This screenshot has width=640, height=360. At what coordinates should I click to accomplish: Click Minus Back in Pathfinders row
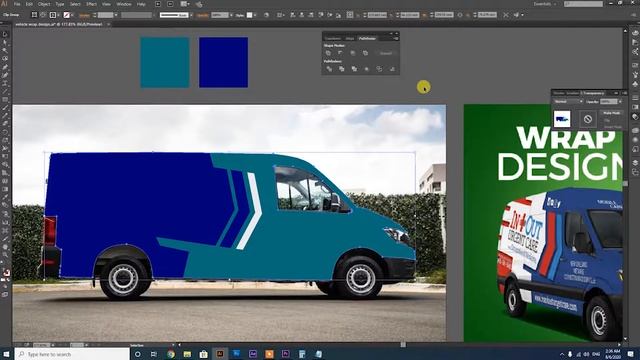[x=392, y=69]
